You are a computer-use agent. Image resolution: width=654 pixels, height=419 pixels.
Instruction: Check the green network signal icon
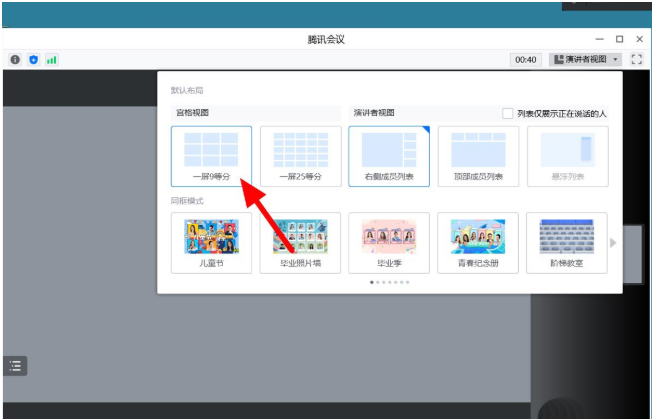52,60
